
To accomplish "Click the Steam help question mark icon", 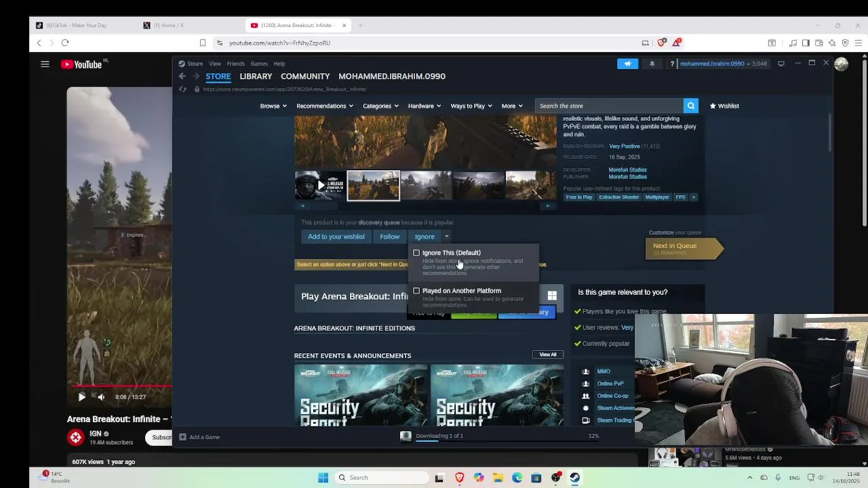I will (672, 64).
